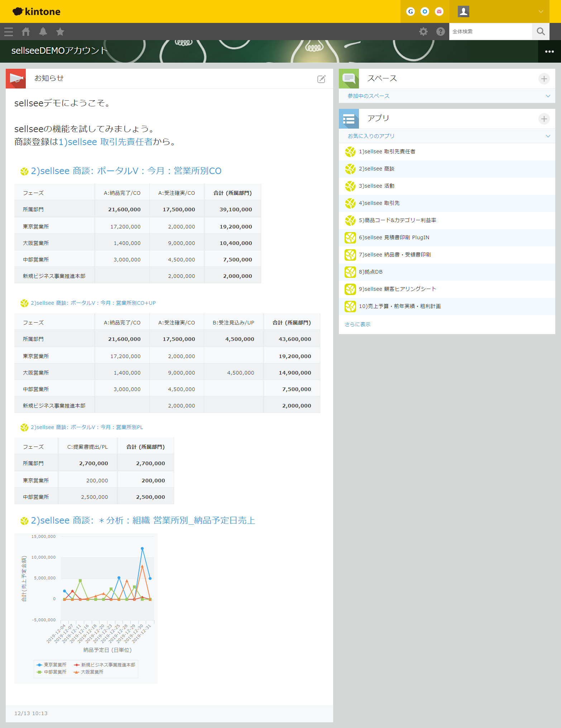Open Garoon G service icon
The width and height of the screenshot is (561, 728).
(x=411, y=11)
